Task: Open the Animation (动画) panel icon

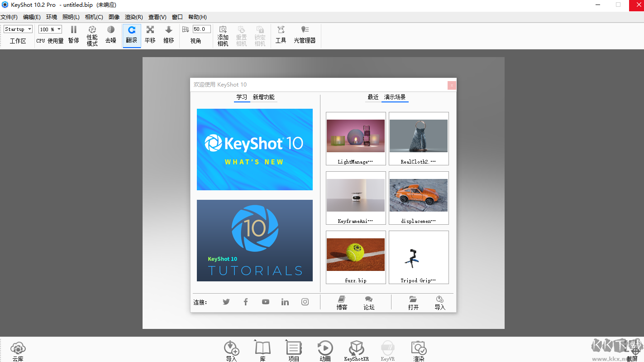Action: 325,351
